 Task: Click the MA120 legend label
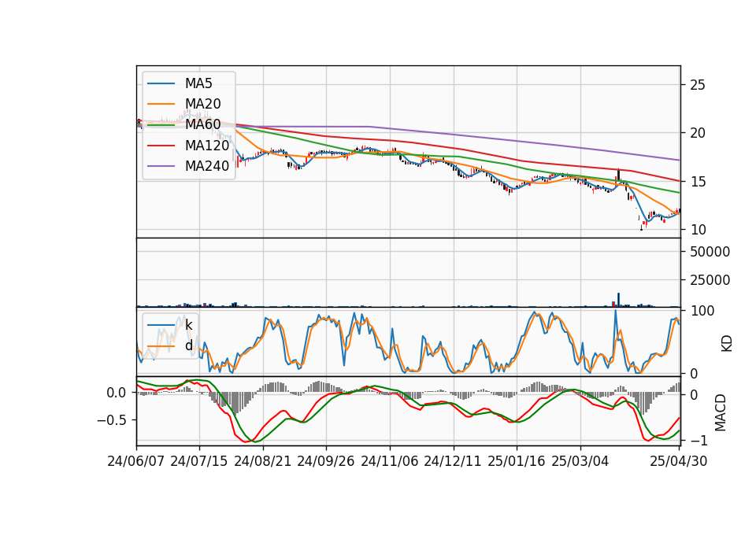click(x=207, y=146)
